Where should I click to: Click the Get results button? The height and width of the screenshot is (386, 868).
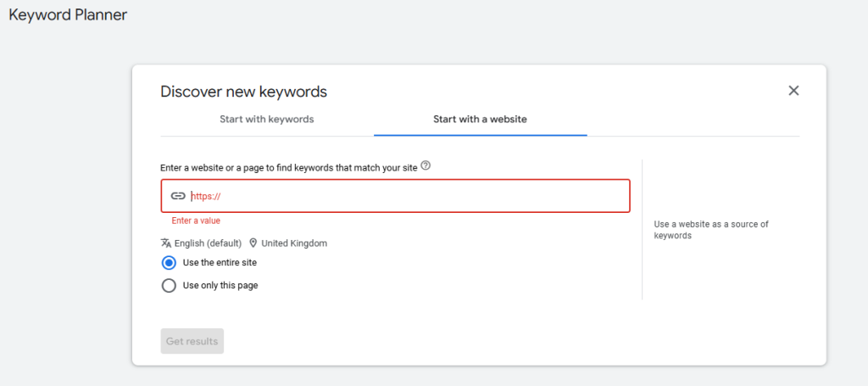(192, 341)
